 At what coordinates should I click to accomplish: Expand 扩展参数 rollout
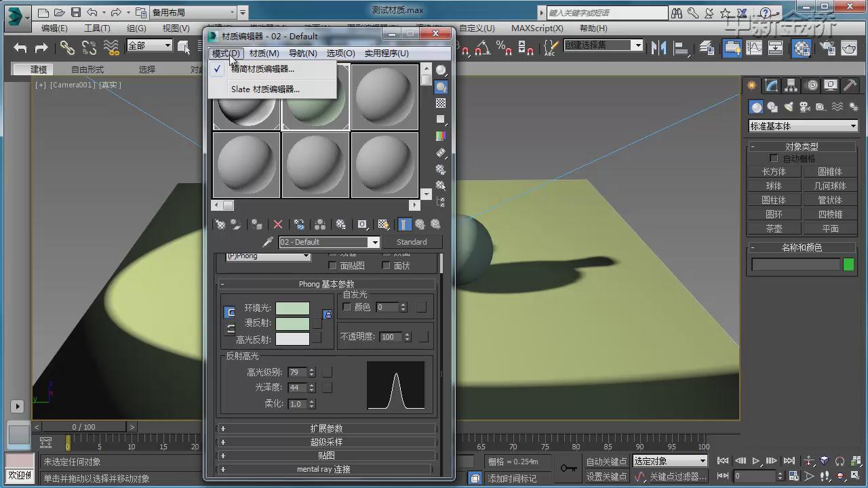pos(326,428)
